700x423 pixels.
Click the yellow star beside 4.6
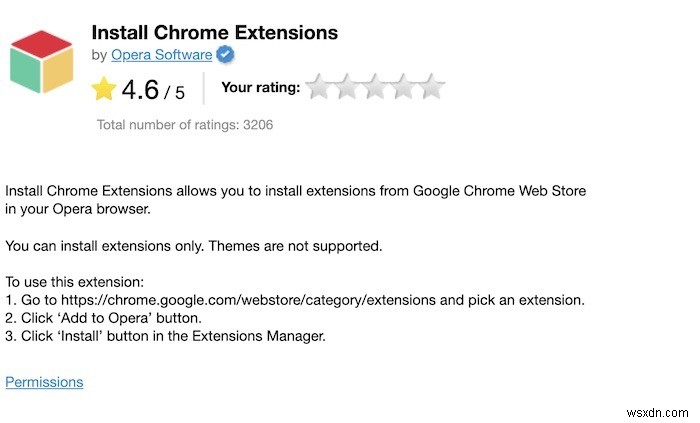(104, 90)
